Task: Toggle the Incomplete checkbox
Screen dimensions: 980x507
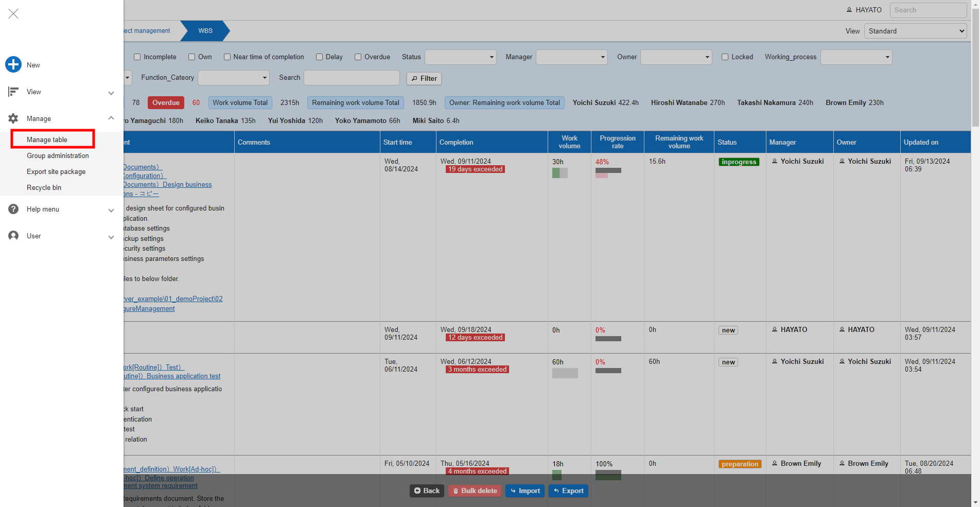Action: click(137, 57)
